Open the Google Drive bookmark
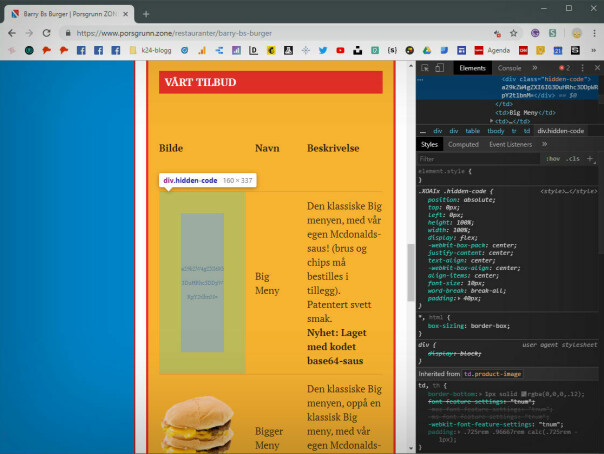 pyautogui.click(x=427, y=50)
